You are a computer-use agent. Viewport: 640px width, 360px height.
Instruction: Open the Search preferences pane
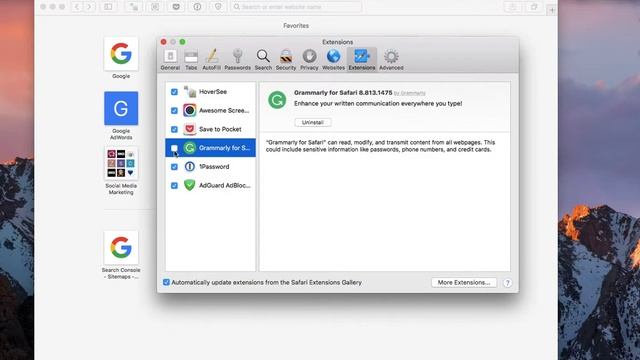pyautogui.click(x=263, y=60)
